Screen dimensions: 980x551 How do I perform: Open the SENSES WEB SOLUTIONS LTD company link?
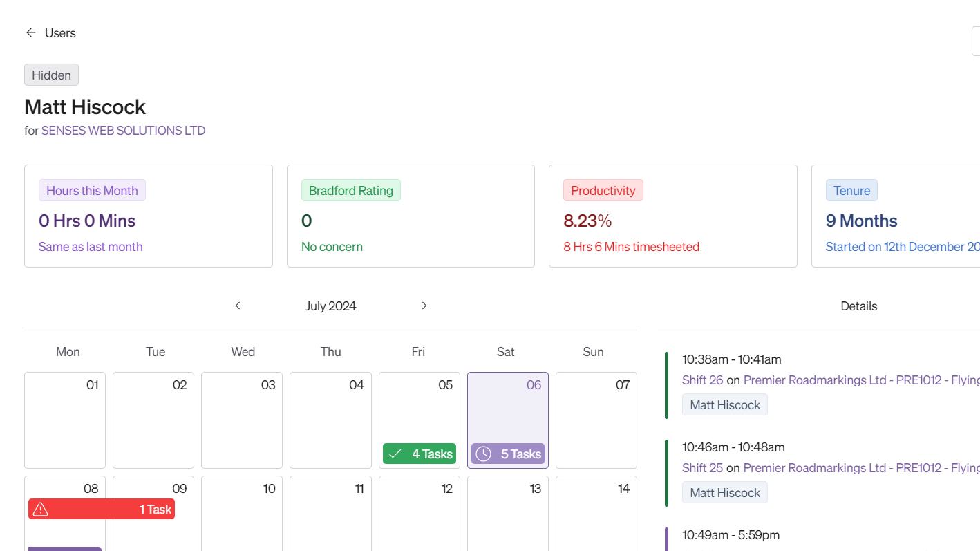tap(123, 130)
